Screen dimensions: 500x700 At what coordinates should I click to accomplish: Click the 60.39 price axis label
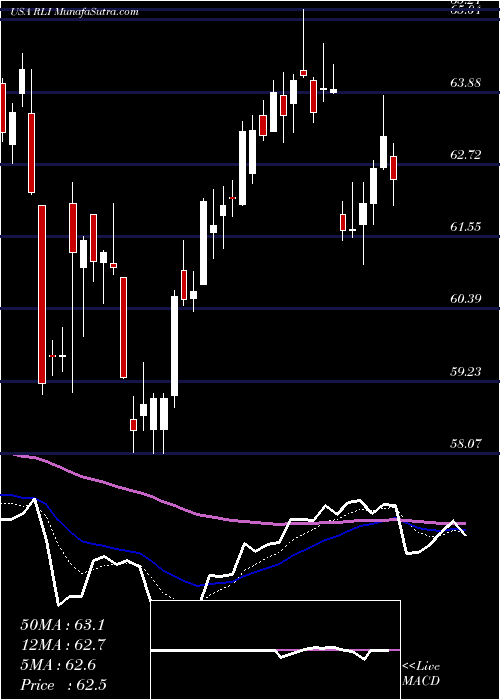click(x=466, y=299)
